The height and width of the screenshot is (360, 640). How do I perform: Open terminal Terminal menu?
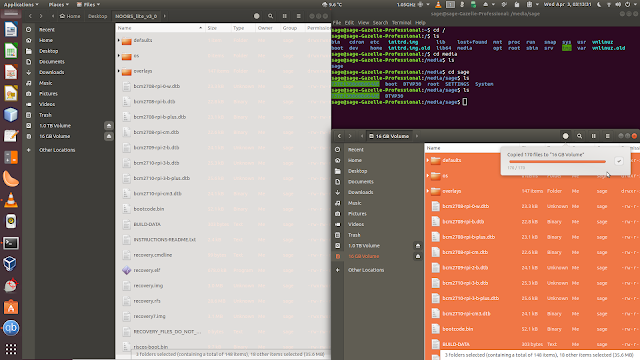click(402, 22)
